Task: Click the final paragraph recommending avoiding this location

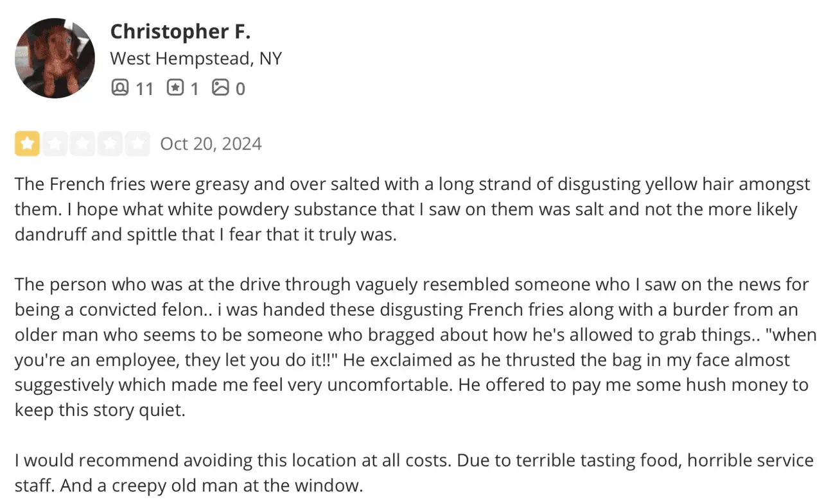Action: tap(411, 473)
